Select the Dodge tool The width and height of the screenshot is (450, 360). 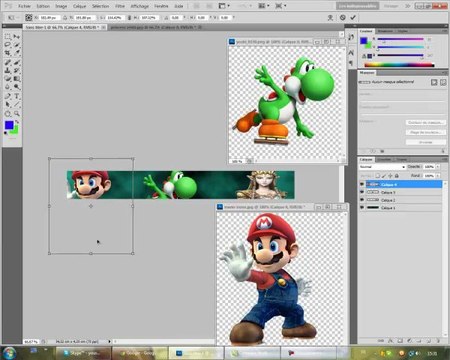(x=17, y=87)
